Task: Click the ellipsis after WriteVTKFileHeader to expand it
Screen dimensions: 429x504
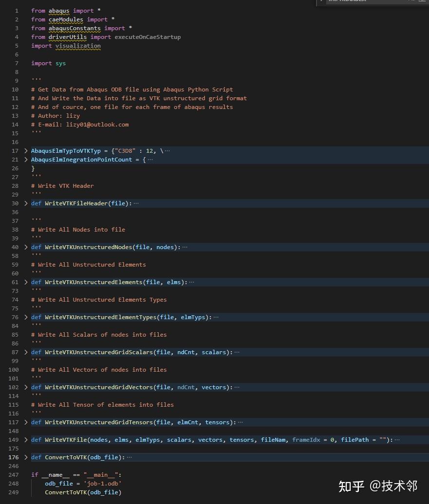Action: click(x=135, y=203)
